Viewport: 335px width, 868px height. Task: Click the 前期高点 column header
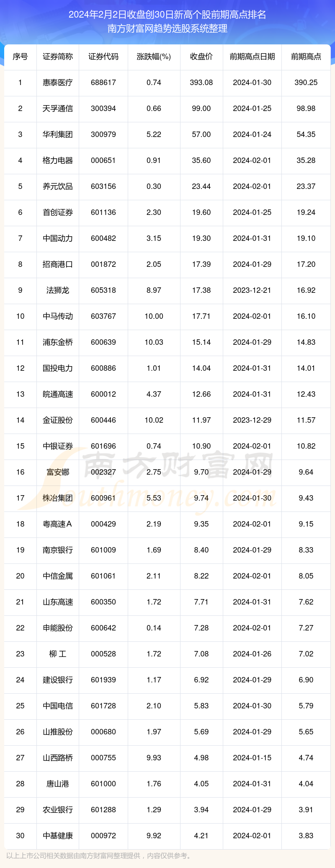(306, 57)
